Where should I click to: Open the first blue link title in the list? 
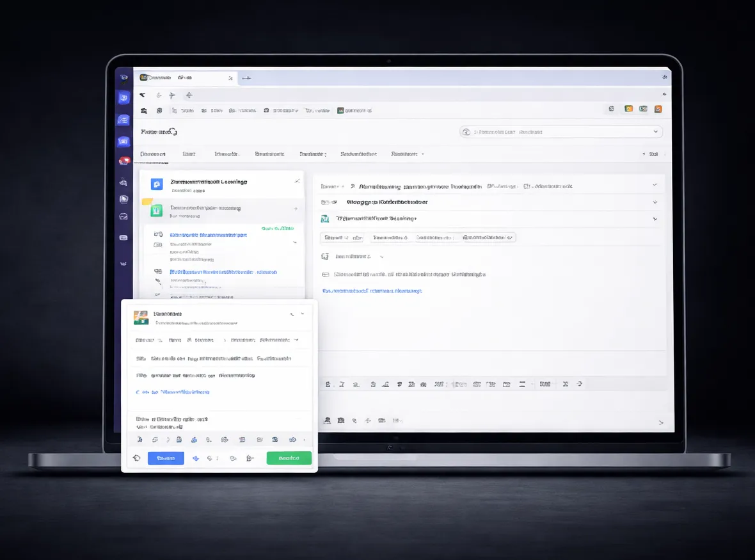pyautogui.click(x=209, y=235)
